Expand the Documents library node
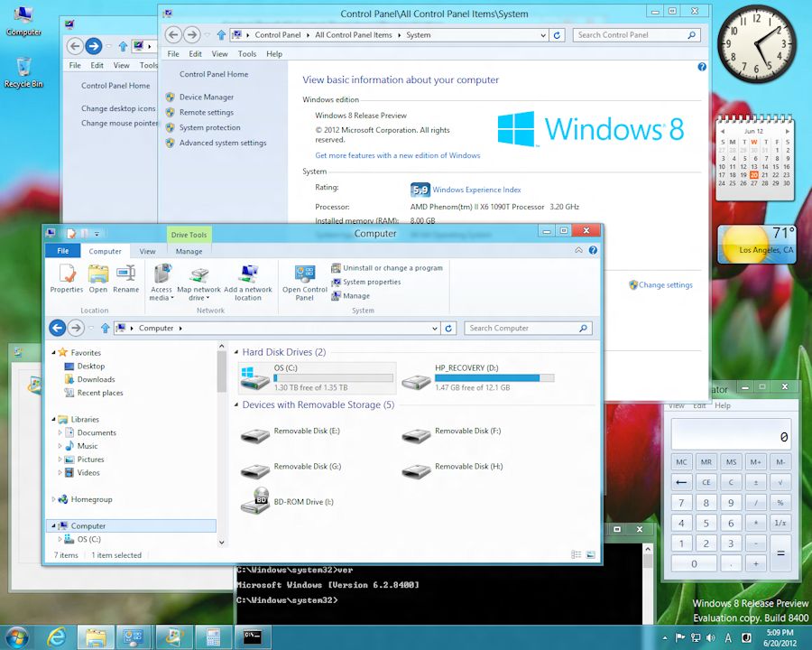This screenshot has height=650, width=812. pos(60,432)
